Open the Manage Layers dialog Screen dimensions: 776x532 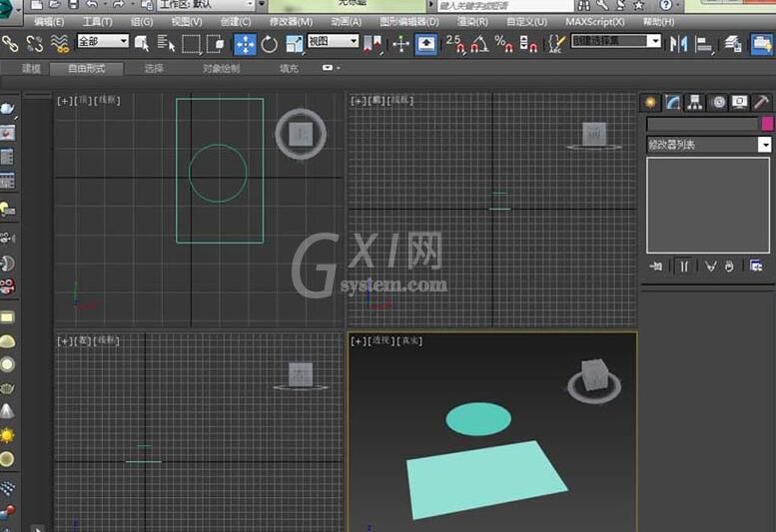(732, 44)
